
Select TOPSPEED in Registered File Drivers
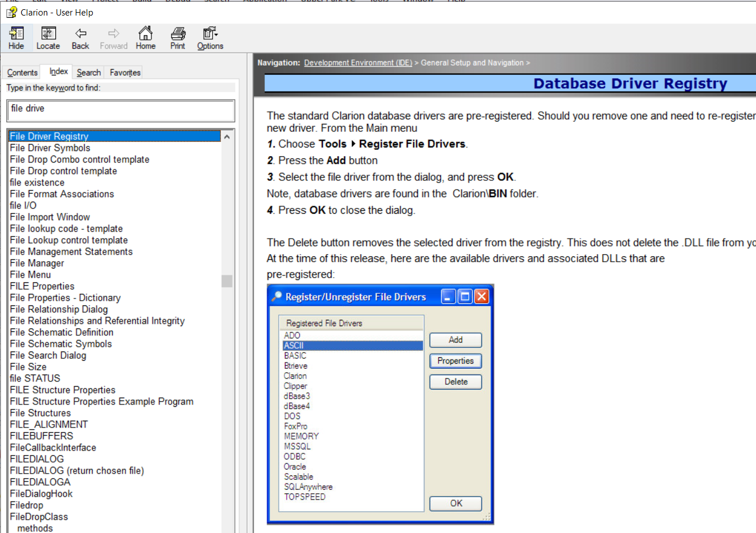[305, 497]
